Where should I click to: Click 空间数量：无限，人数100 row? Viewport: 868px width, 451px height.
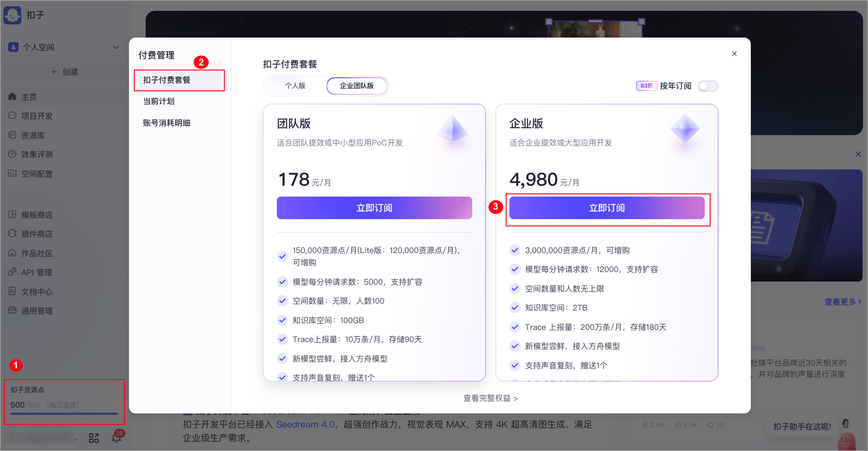[x=331, y=301]
